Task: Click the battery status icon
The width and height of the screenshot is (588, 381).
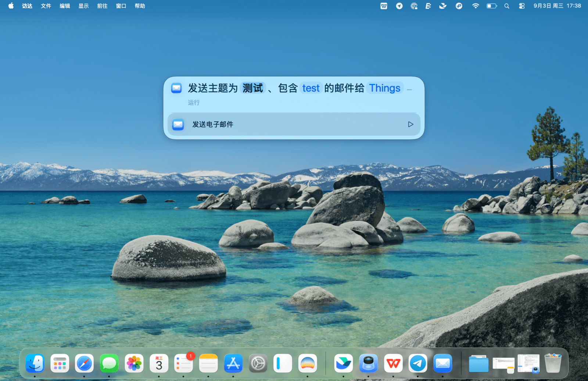Action: [x=491, y=6]
